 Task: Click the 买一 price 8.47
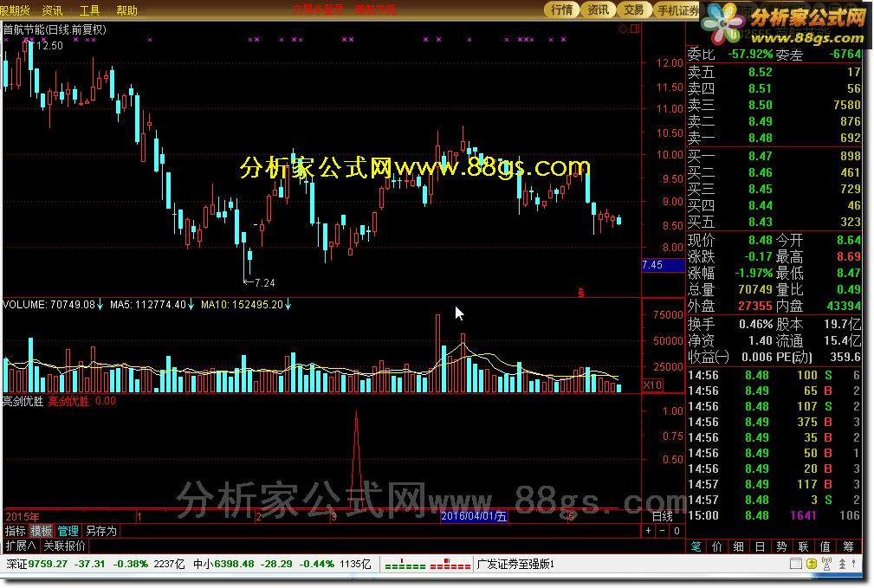[x=761, y=156]
